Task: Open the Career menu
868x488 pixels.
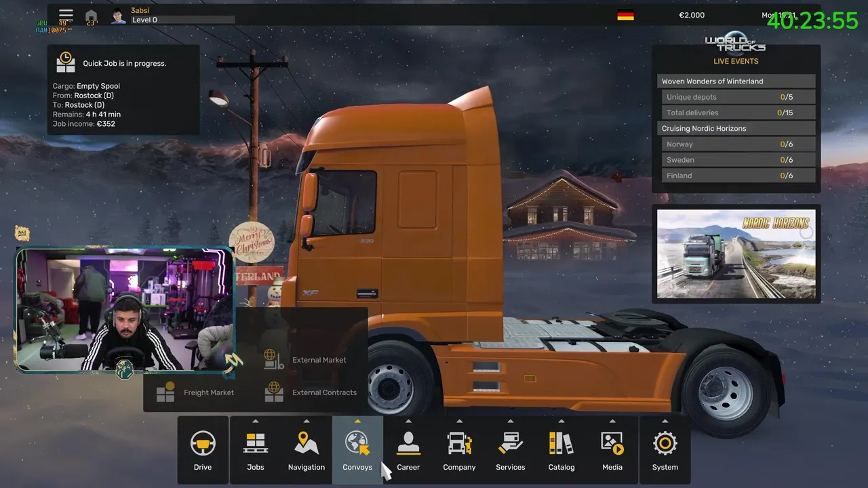Action: tap(408, 450)
